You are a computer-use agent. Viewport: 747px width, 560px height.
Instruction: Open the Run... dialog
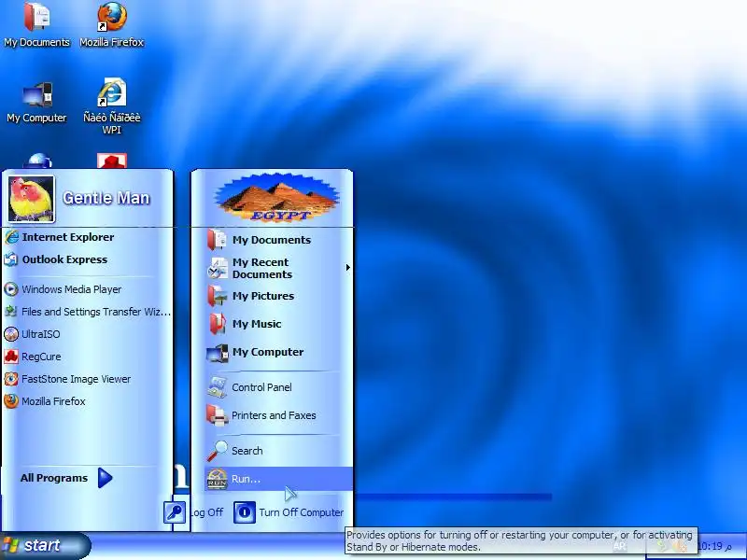278,479
